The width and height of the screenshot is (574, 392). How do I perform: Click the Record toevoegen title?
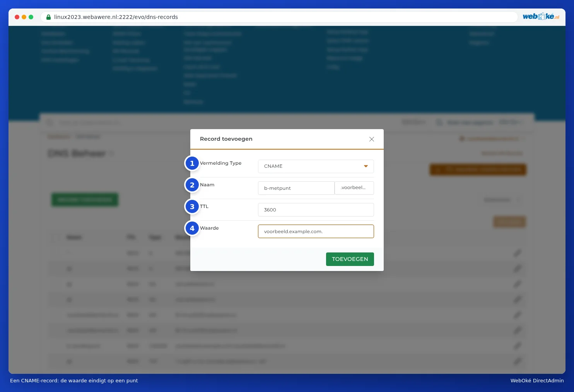[226, 139]
